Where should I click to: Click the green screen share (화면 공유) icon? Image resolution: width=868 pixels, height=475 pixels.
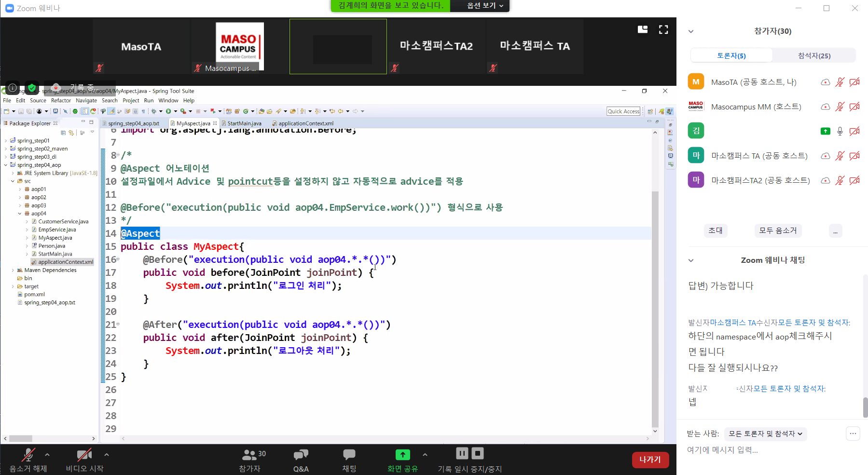[x=402, y=455]
